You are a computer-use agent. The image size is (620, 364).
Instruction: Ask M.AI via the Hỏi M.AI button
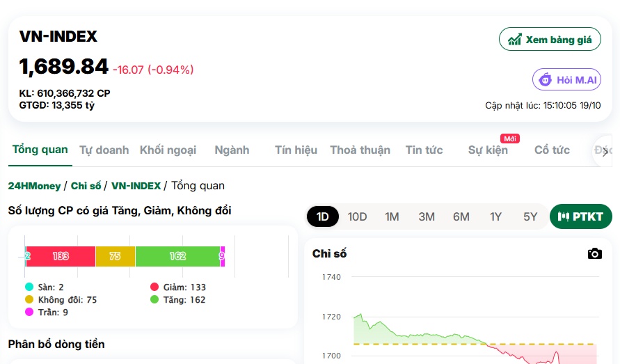(566, 79)
